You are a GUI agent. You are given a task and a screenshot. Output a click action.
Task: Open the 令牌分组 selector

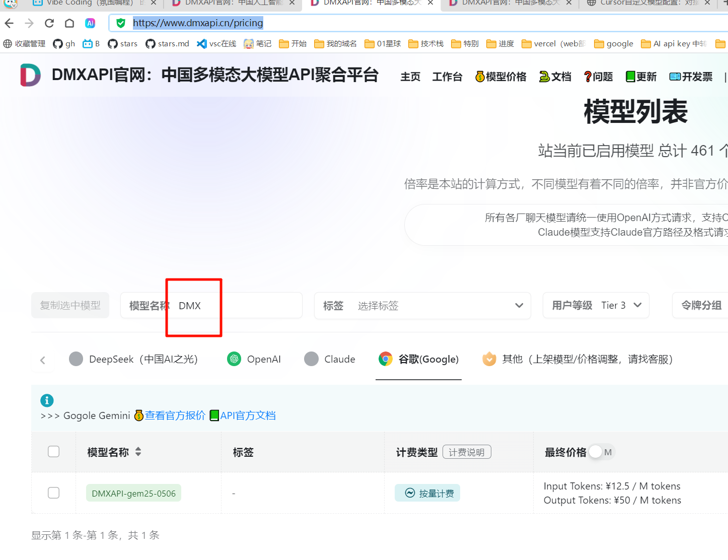(x=701, y=305)
